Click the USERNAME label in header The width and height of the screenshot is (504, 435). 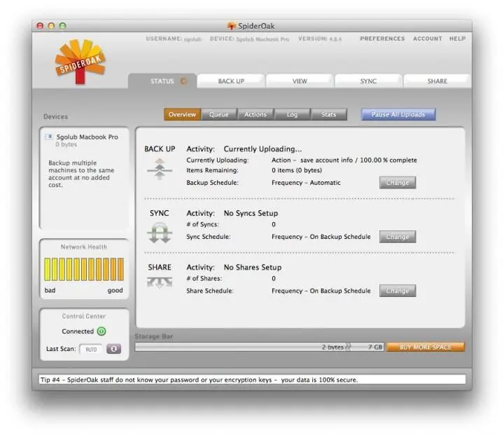pyautogui.click(x=164, y=39)
